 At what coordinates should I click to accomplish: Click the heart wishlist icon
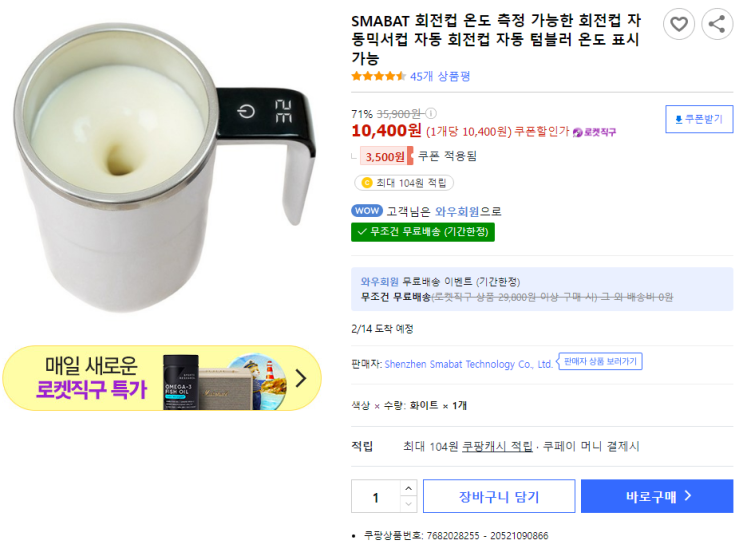[679, 24]
